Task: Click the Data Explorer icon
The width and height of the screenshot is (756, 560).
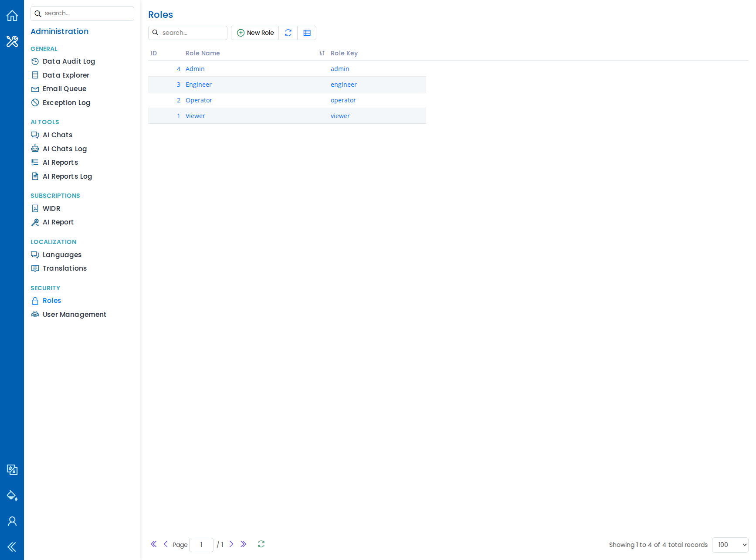Action: pyautogui.click(x=35, y=75)
